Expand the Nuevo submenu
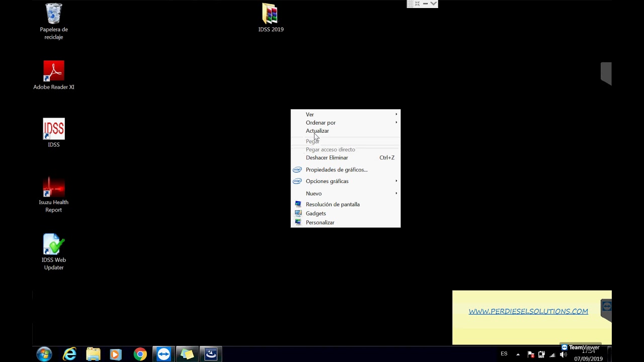 346,194
